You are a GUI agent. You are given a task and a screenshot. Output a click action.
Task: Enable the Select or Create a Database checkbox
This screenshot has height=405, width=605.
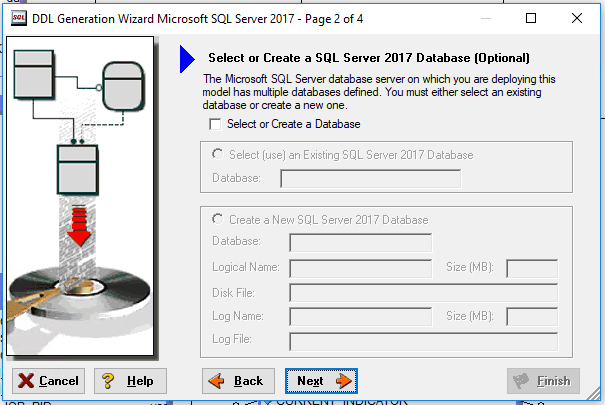[215, 124]
